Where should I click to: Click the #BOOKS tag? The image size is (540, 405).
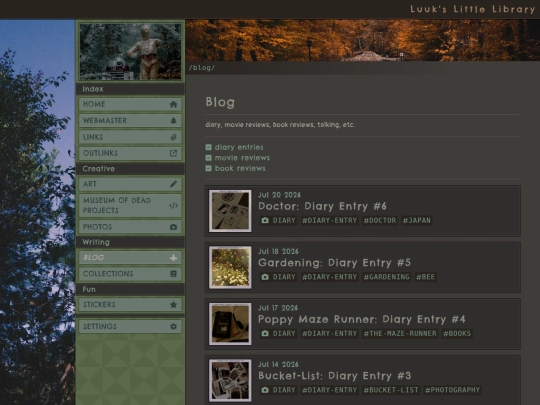457,333
